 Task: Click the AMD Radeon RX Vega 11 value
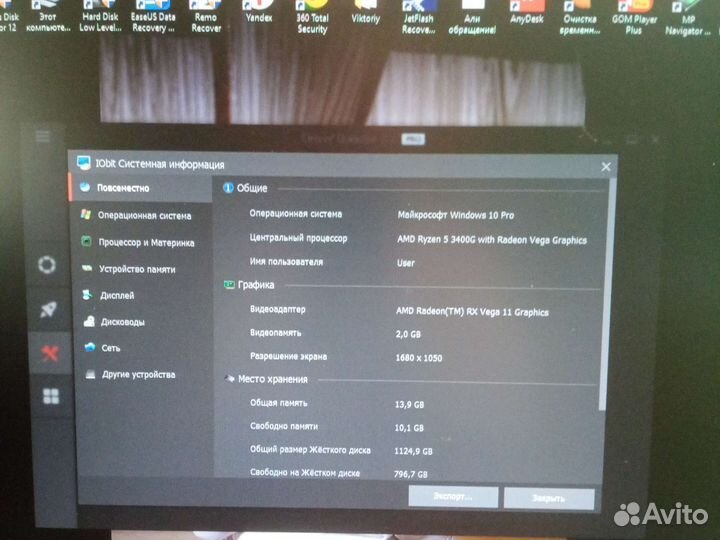[472, 312]
